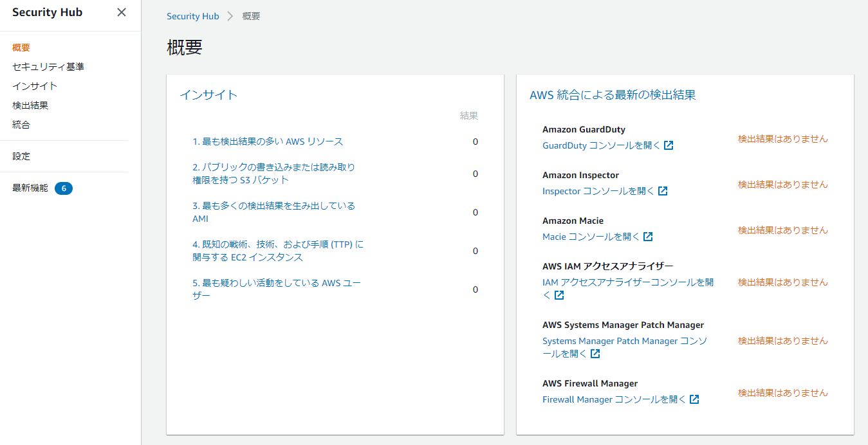The width and height of the screenshot is (868, 445).
Task: Click the Amazon Macie service title
Action: click(x=573, y=221)
